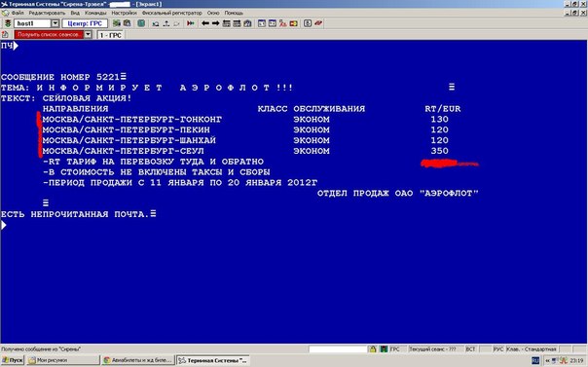Click the download-arrow toolbar icon
The image size is (588, 367).
coord(155,23)
